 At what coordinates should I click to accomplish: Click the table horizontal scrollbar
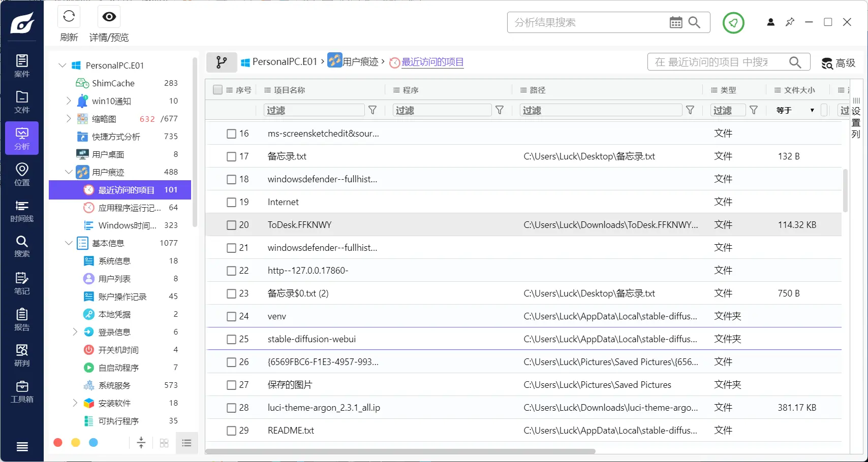tap(400, 451)
